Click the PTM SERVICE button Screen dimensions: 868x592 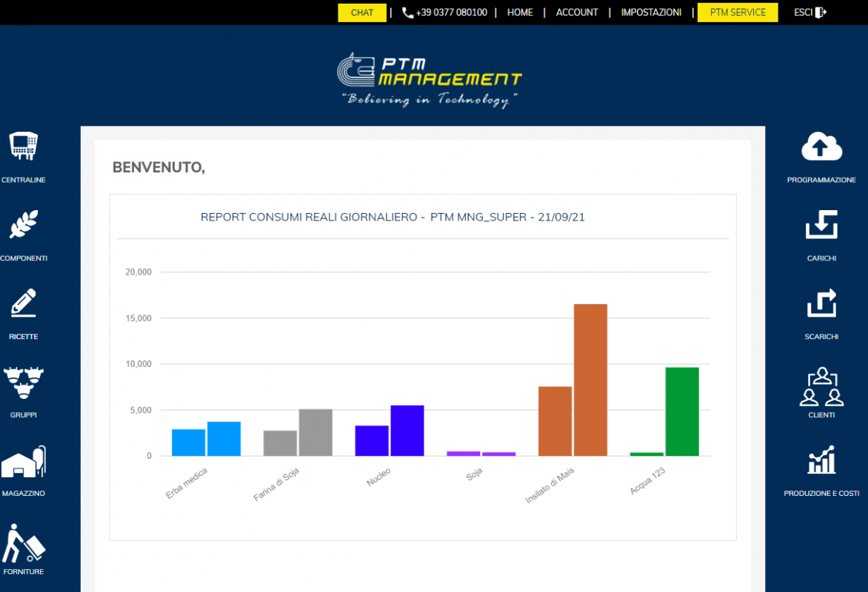pyautogui.click(x=738, y=12)
